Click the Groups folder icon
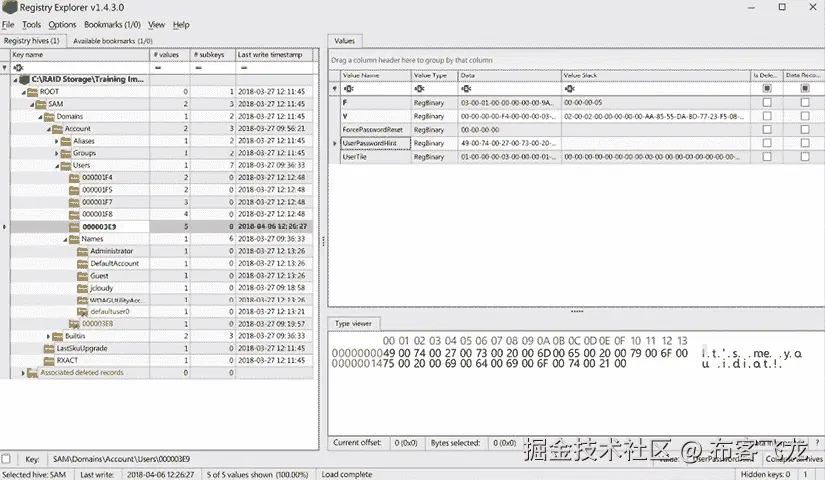The image size is (825, 480). (x=66, y=153)
